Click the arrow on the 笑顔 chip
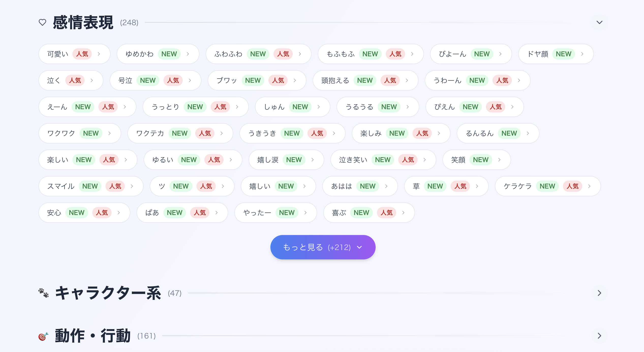 [x=499, y=160]
